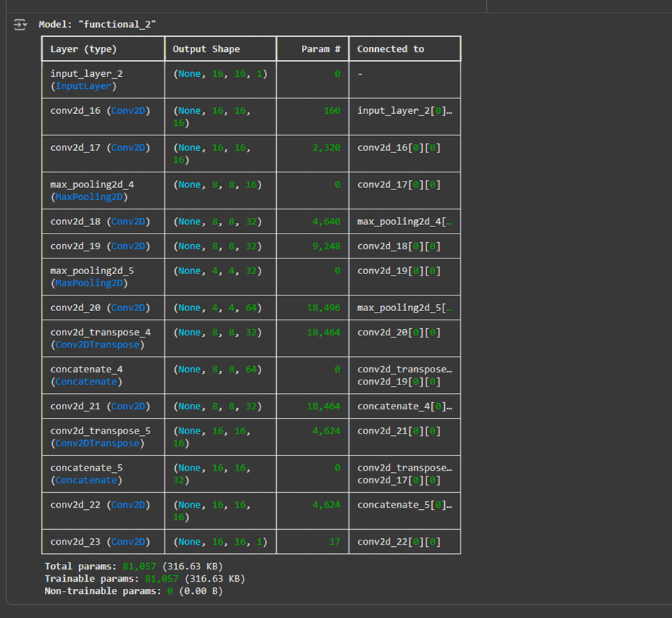Screen dimensions: 672x618
Task: Click the Conv2DTranspose type under conv2d_transpose_5
Action: [97, 443]
